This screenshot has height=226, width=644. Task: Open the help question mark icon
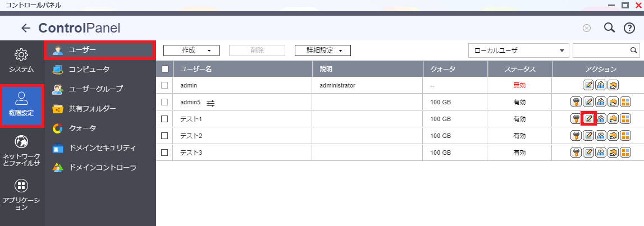pos(629,28)
